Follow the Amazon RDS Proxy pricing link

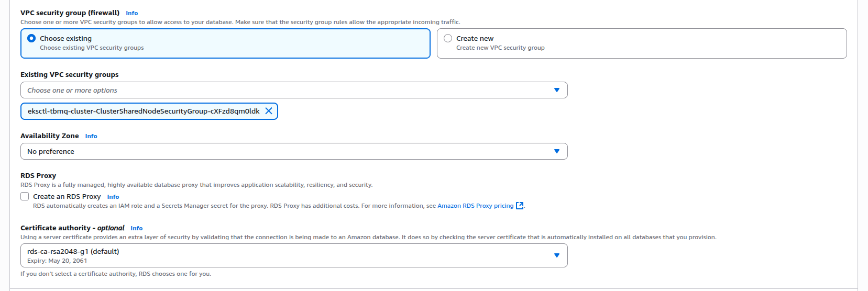pos(475,206)
